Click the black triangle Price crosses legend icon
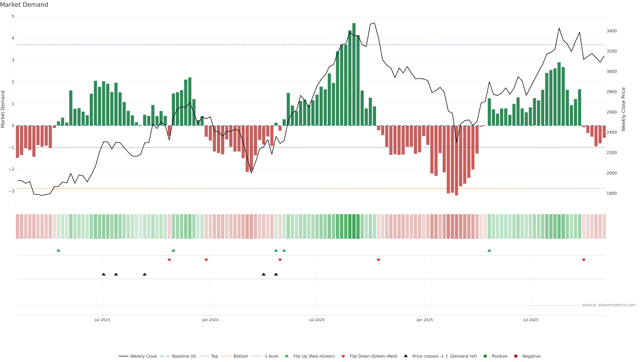 pos(406,356)
